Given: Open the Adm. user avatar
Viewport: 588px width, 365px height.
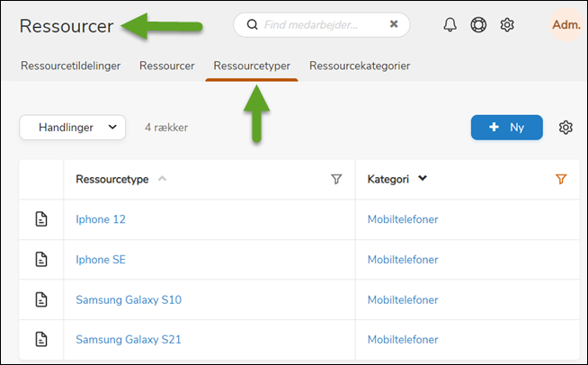Looking at the screenshot, I should [x=566, y=25].
